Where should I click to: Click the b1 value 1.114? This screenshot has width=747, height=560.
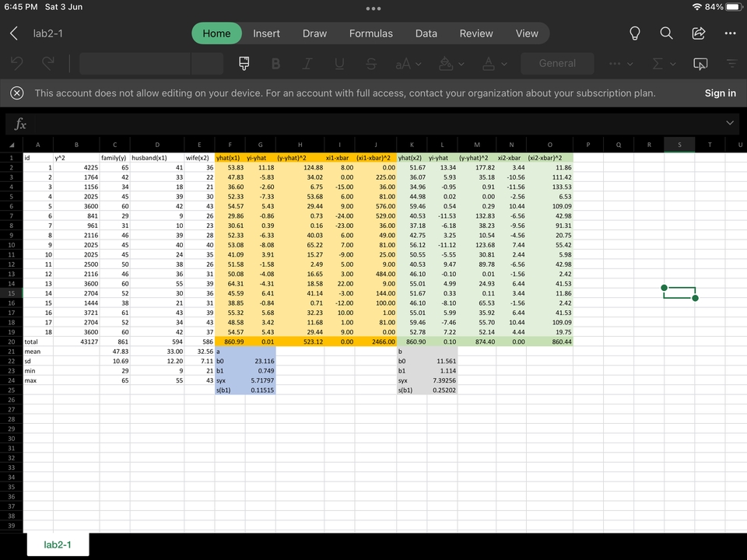click(x=442, y=370)
